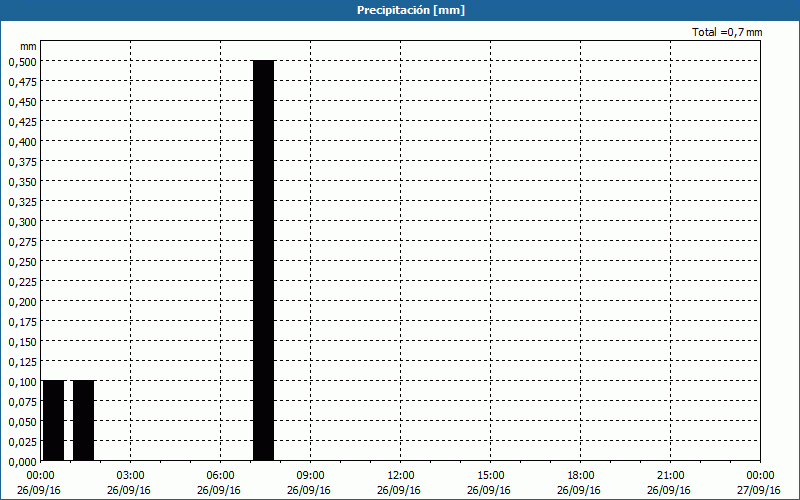The image size is (800, 500).
Task: Click the Total =0,7 mm label
Action: coord(727,32)
